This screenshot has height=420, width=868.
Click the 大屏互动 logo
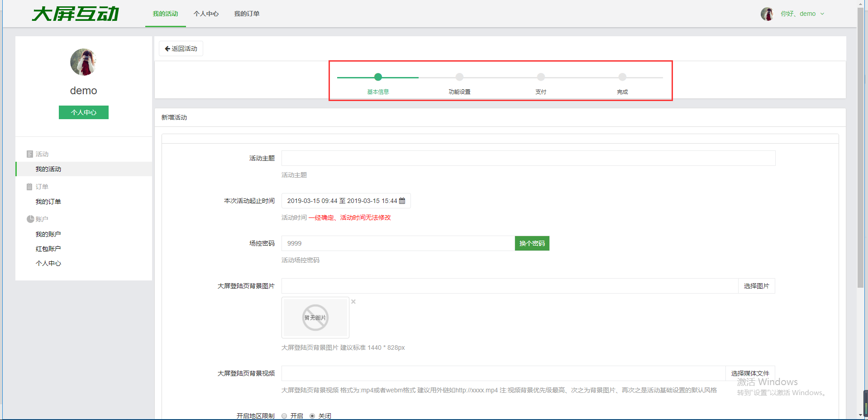[x=76, y=14]
